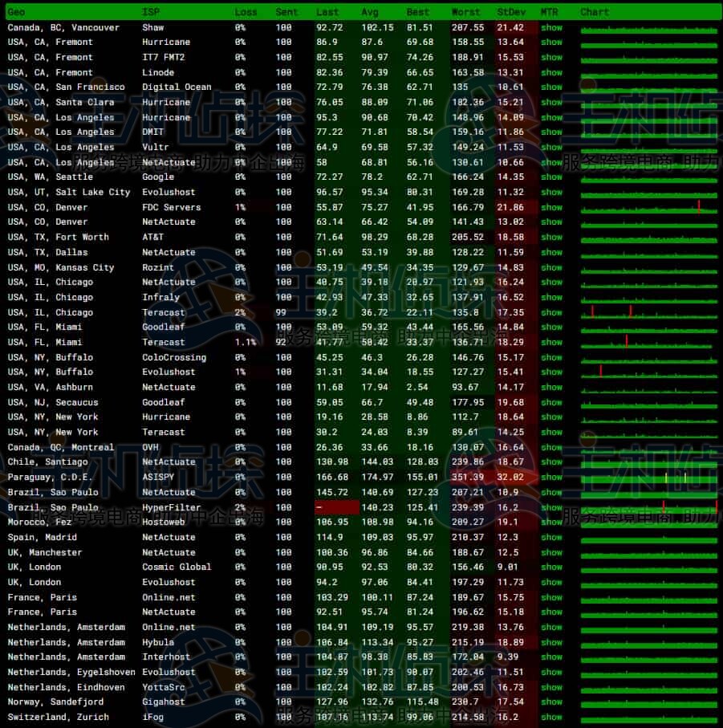Click show MTR for Kansas City Rozint
Viewport: 723px width, 728px height.
551,267
